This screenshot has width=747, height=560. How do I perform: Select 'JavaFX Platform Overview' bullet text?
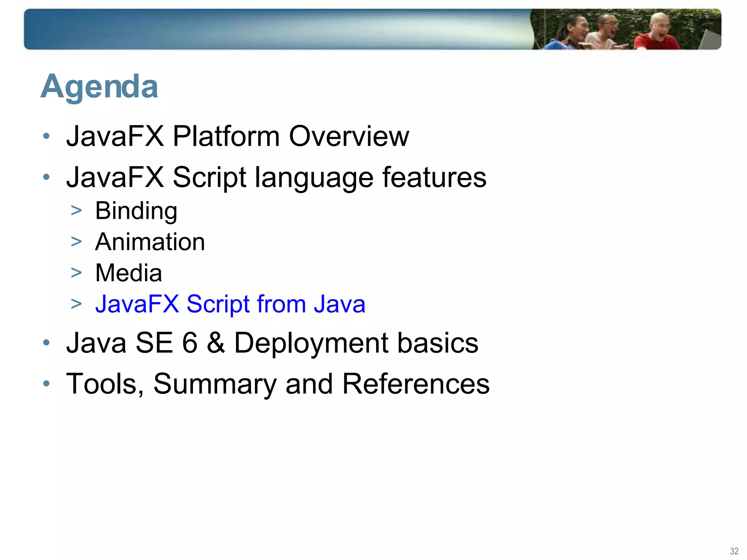click(x=237, y=136)
